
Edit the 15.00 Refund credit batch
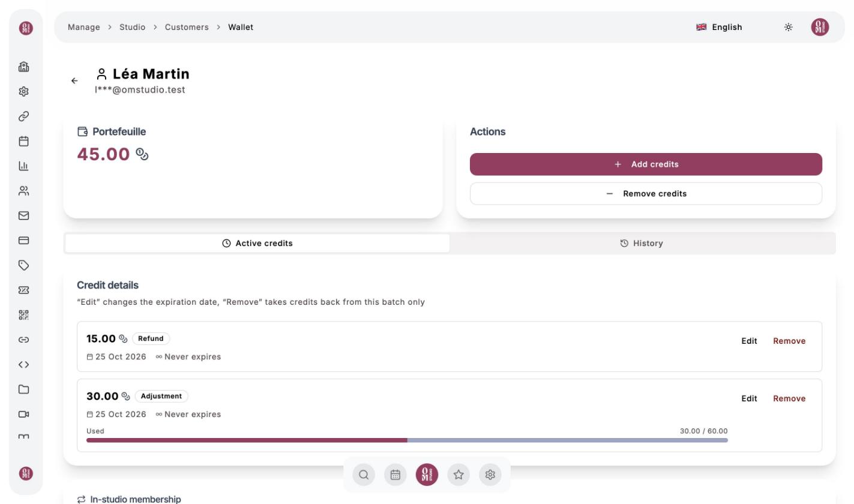749,341
